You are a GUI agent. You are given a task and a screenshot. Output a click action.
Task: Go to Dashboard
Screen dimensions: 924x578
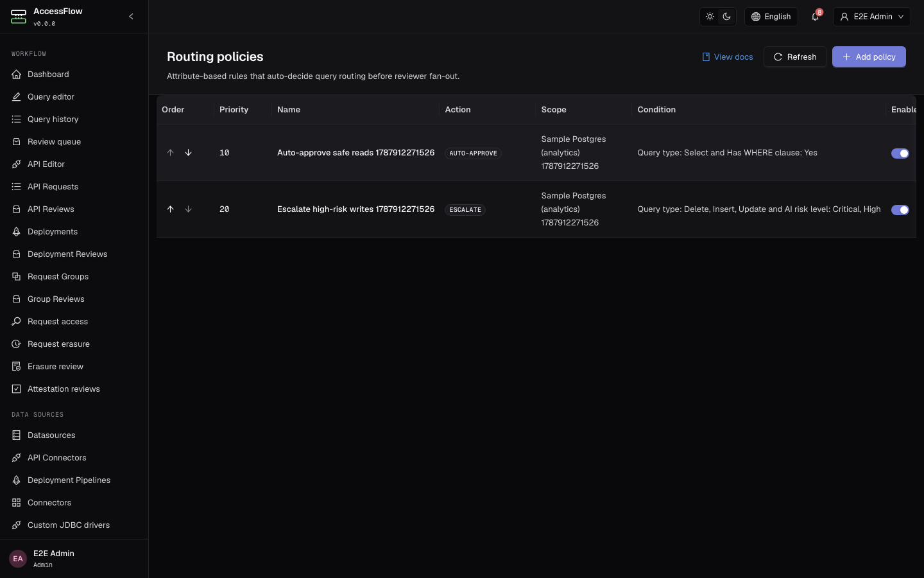pos(74,74)
